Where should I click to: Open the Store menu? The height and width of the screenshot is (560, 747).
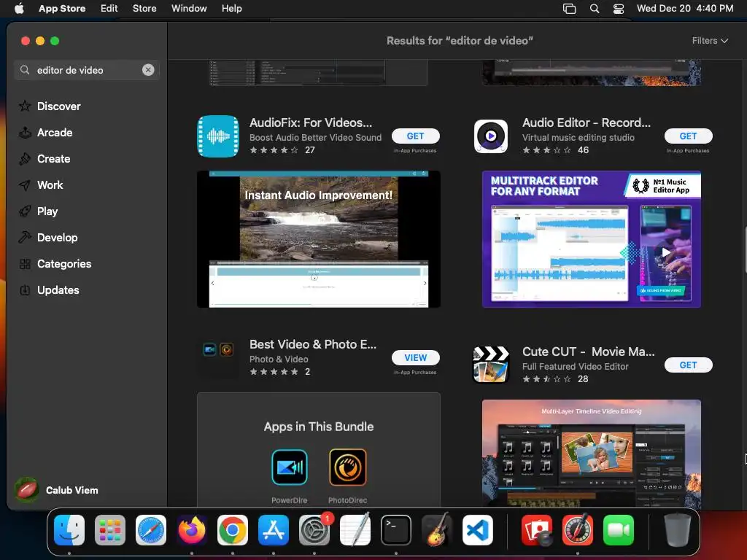point(144,9)
